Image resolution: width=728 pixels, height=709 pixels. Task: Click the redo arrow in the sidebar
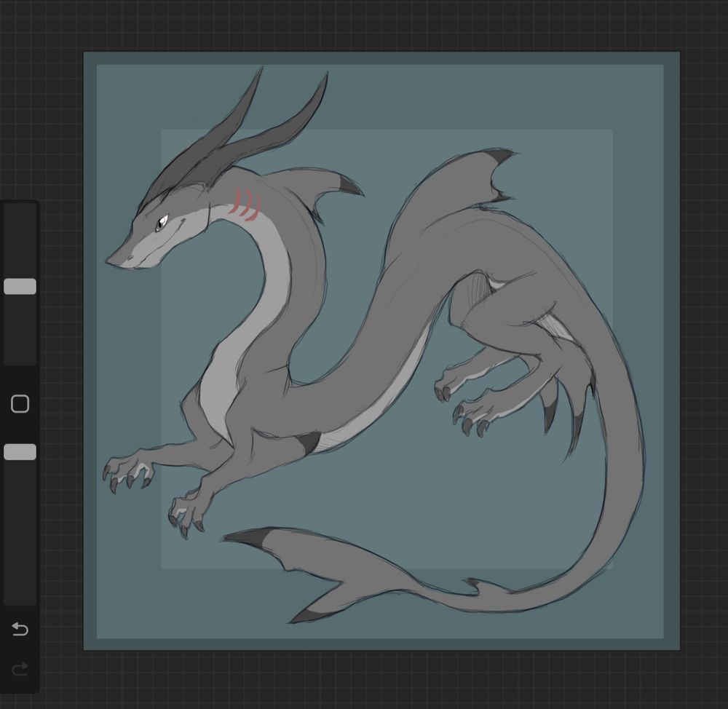click(x=20, y=669)
